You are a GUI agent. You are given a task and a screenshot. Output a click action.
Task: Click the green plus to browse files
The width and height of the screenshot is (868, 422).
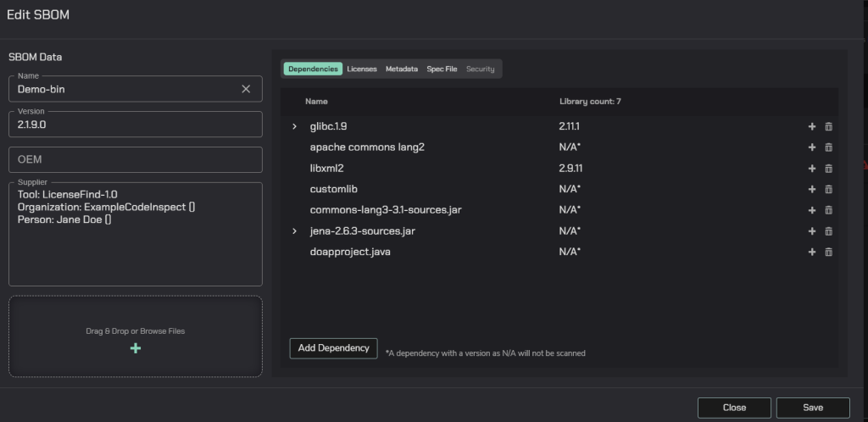pos(136,348)
